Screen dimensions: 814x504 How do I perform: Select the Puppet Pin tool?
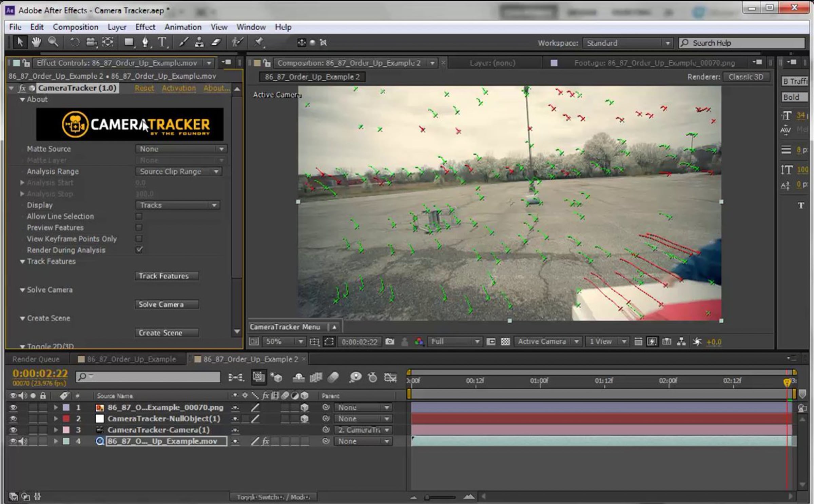pos(259,42)
